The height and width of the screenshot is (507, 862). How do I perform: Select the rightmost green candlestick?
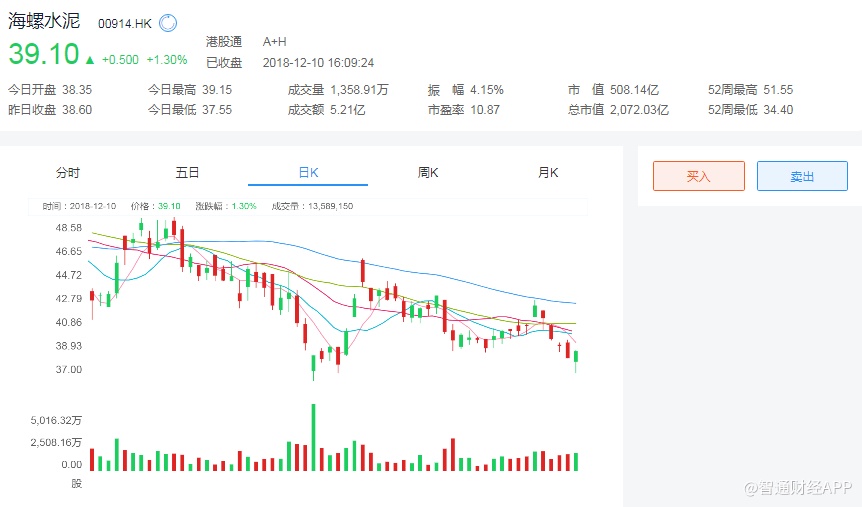click(x=576, y=357)
